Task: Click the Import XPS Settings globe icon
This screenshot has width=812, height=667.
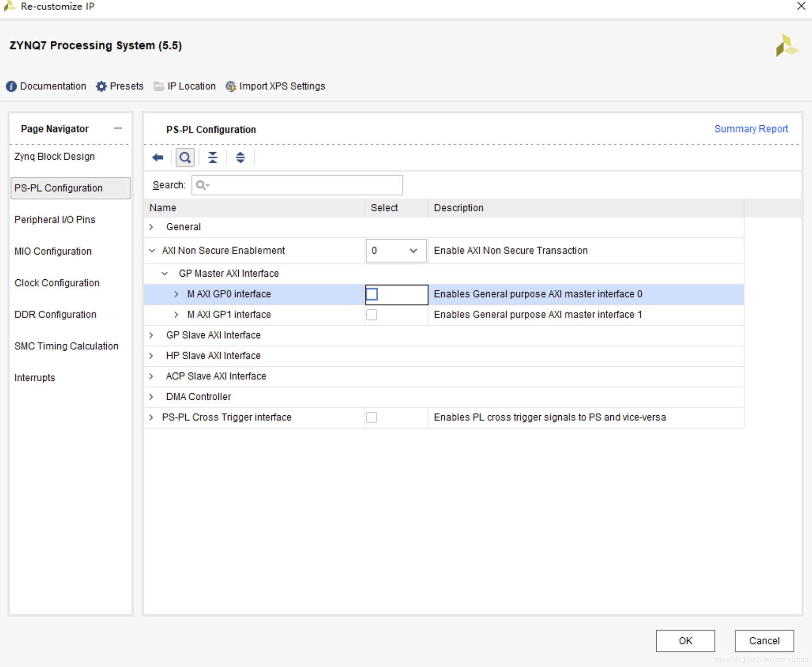Action: pyautogui.click(x=231, y=86)
